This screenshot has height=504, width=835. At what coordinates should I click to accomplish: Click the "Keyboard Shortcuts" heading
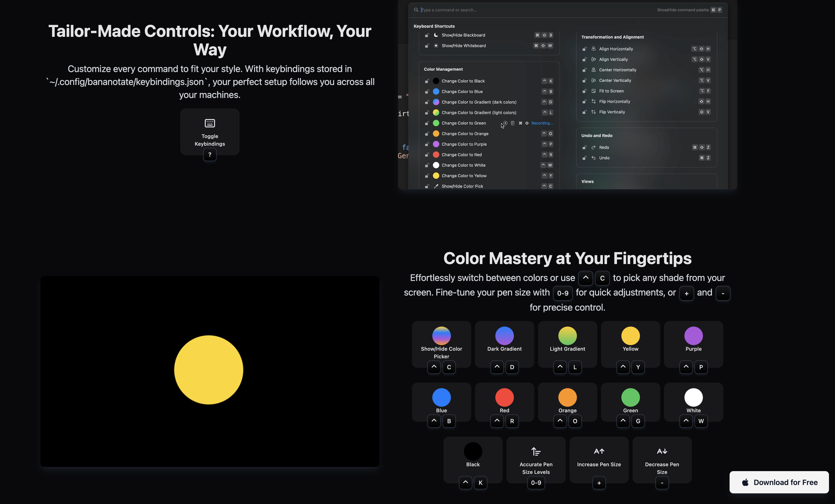tap(434, 26)
